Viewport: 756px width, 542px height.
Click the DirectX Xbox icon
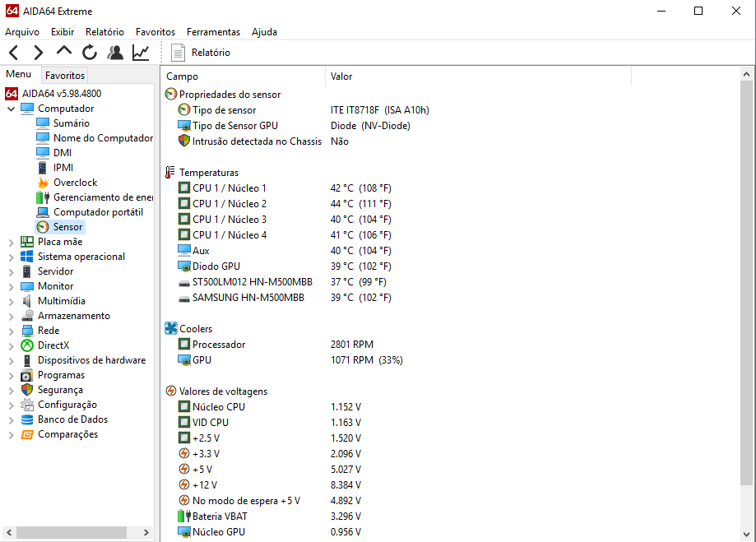27,345
